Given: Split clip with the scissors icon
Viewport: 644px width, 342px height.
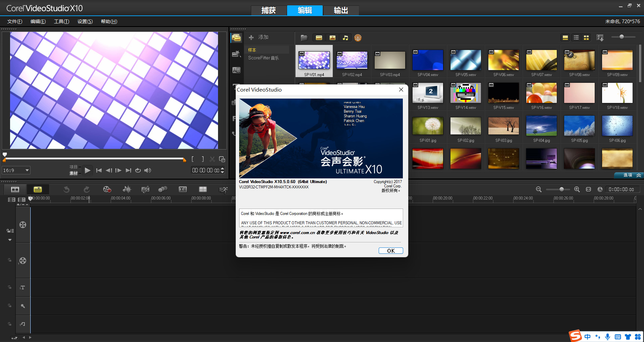Looking at the screenshot, I should tap(212, 159).
